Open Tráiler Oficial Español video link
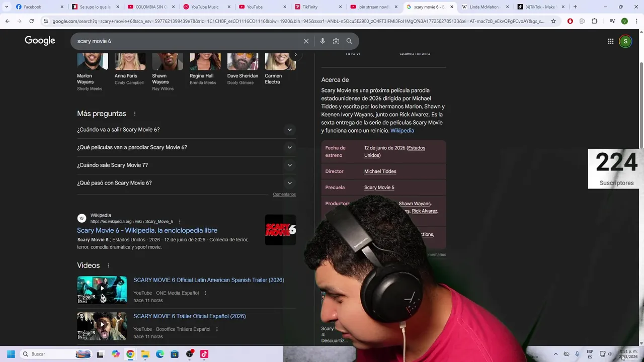 click(x=189, y=316)
